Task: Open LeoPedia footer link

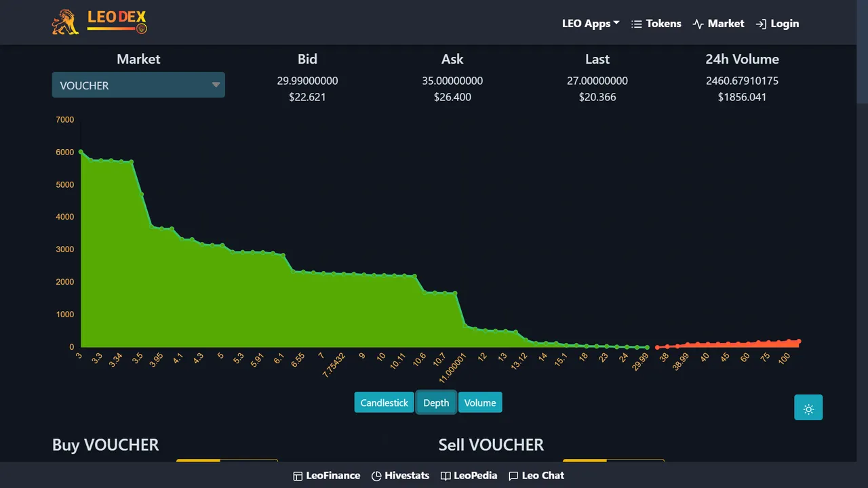Action: coord(469,476)
